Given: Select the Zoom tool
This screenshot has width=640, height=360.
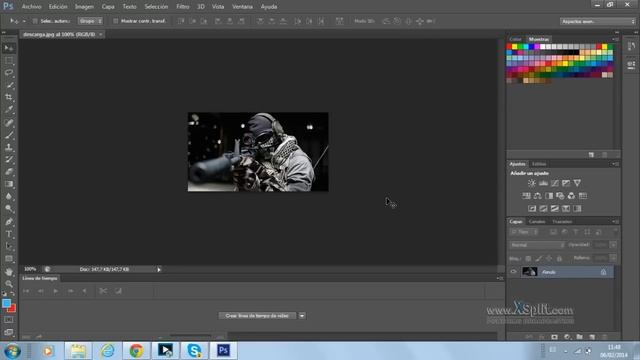Looking at the screenshot, I should click(9, 284).
